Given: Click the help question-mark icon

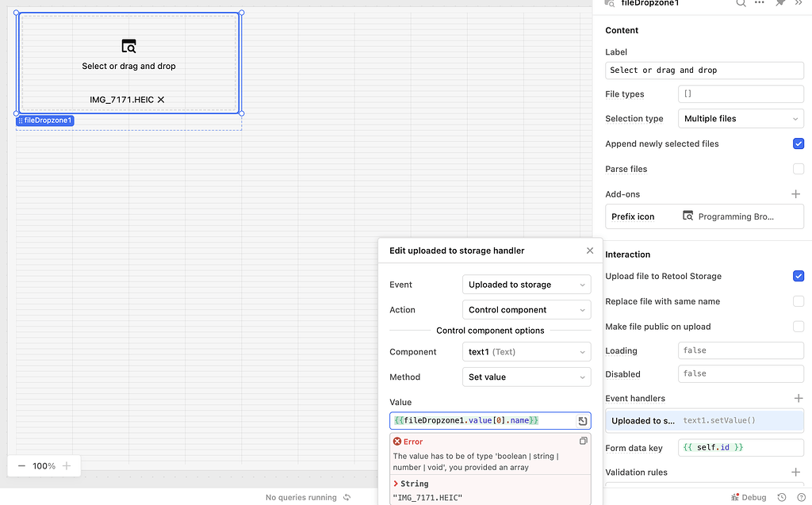Looking at the screenshot, I should coord(803,497).
